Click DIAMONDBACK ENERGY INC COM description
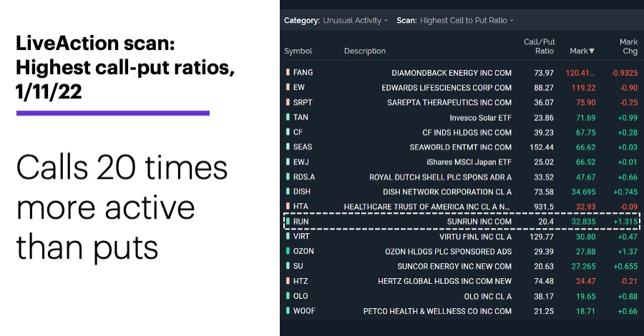The image size is (644, 336). (452, 73)
